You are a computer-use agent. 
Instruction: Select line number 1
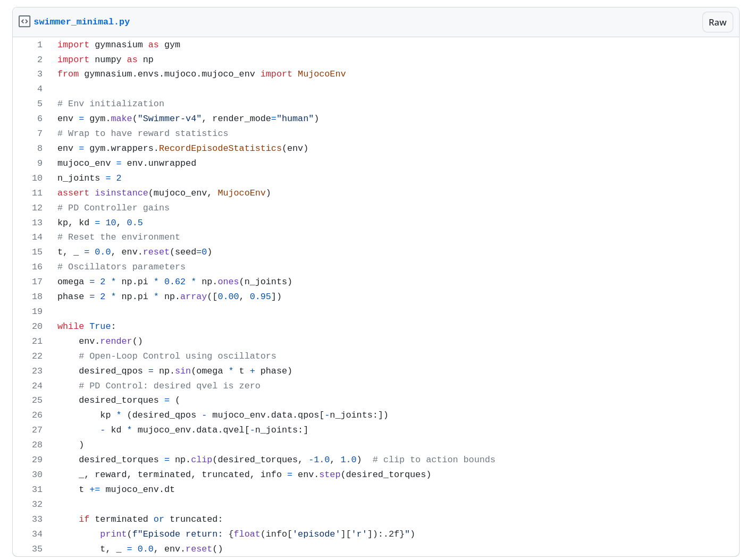click(x=40, y=45)
